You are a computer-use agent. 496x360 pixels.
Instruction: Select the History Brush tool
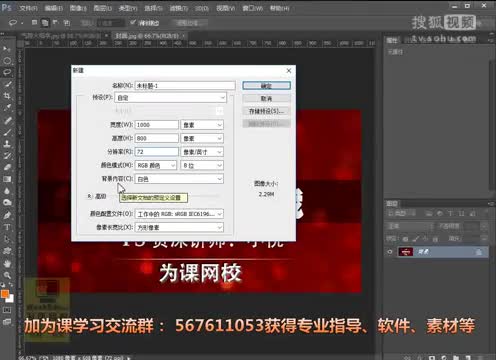tap(7, 155)
